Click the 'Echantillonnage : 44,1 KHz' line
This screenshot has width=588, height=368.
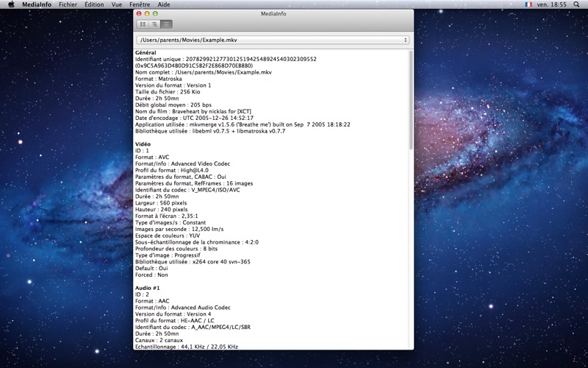click(187, 347)
